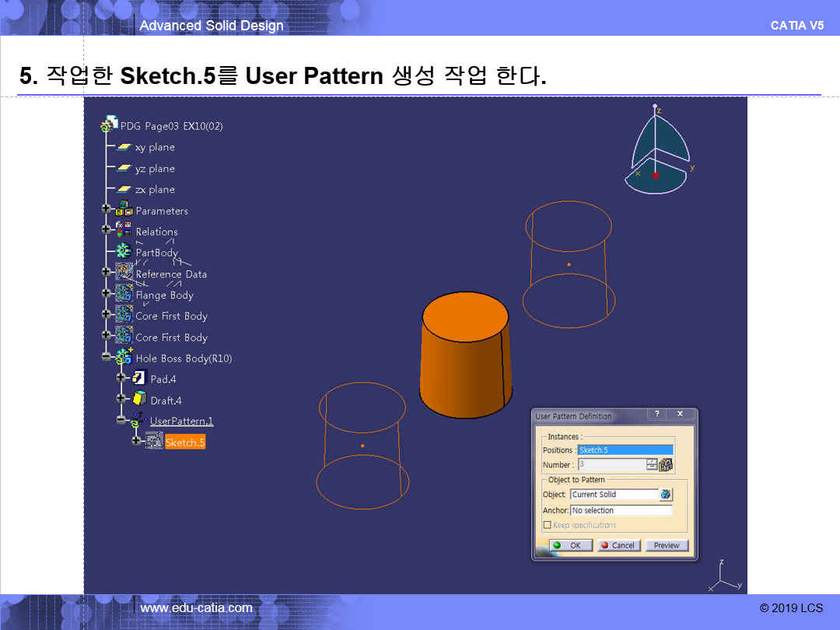Enable the Keep specifications checkbox

coord(547,525)
